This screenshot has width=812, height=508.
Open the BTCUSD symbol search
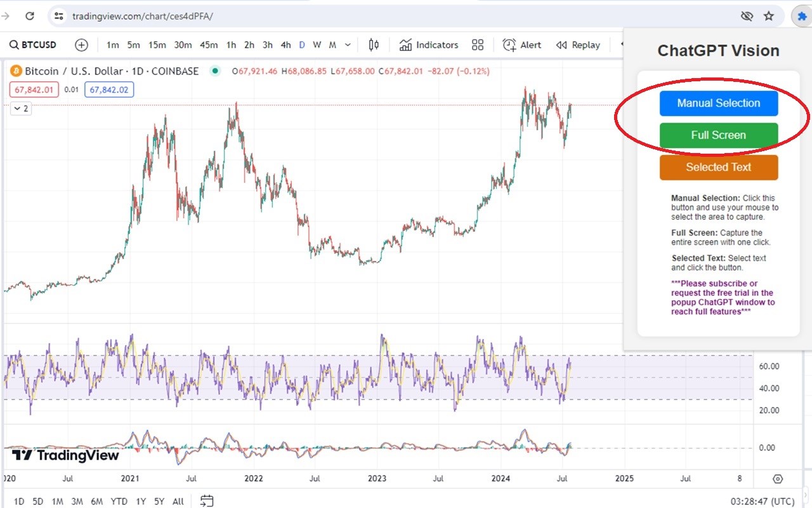pyautogui.click(x=33, y=45)
